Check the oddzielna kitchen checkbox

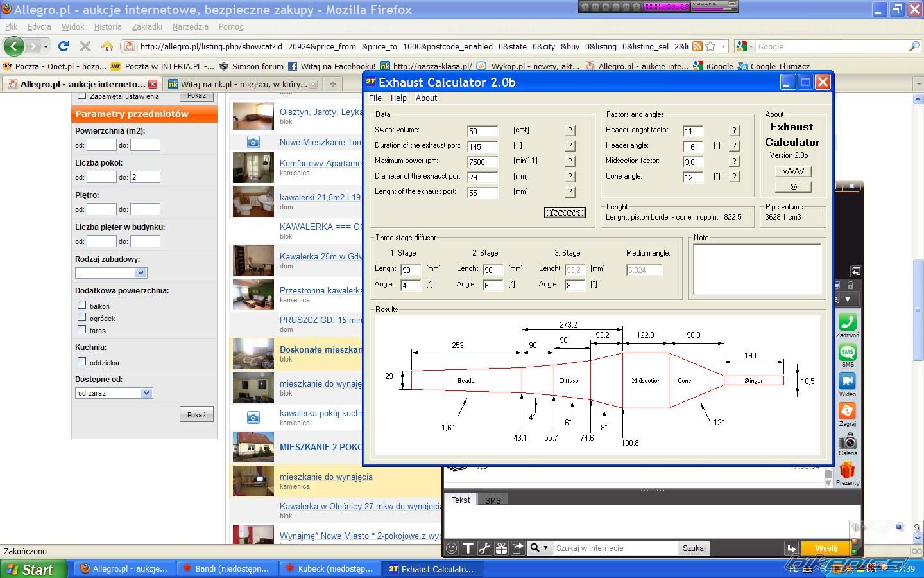coord(81,362)
